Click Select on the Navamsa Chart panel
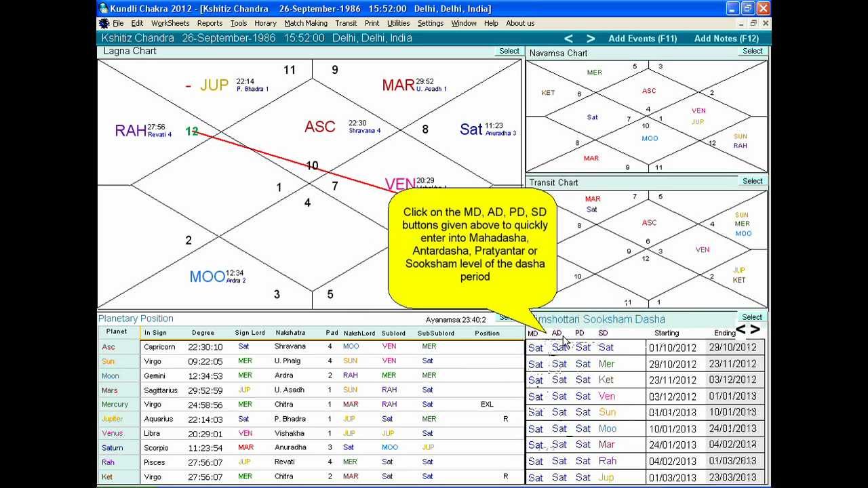Image resolution: width=868 pixels, height=488 pixels. [x=753, y=51]
